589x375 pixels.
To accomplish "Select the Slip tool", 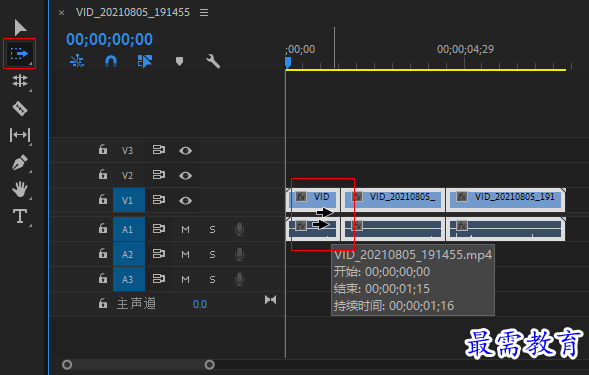I will (20, 135).
